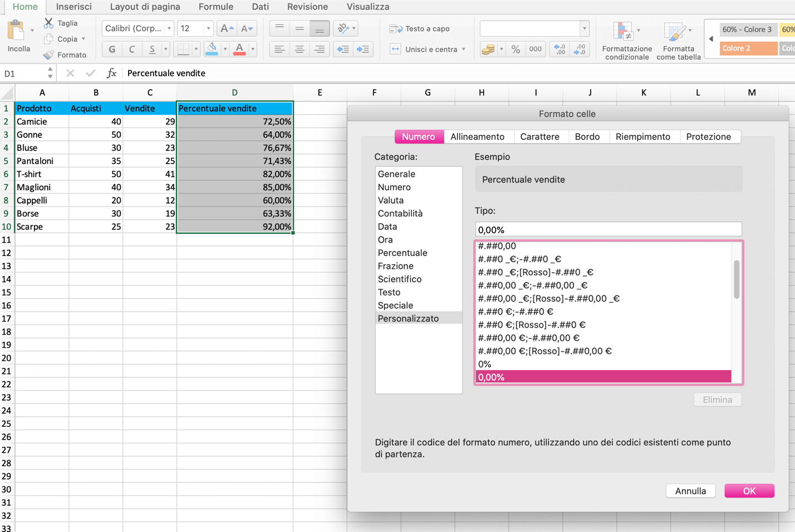This screenshot has width=795, height=532.
Task: Center text horizontally
Action: (300, 49)
